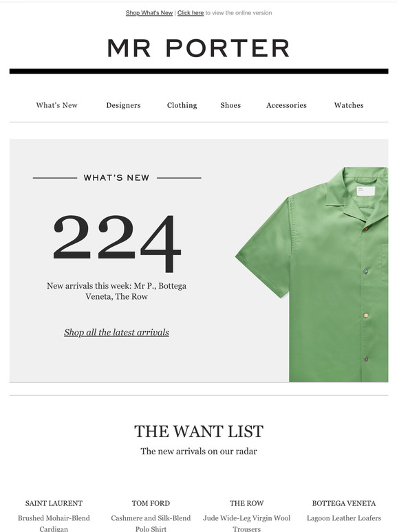Open the What's New menu item
The width and height of the screenshot is (399, 532).
[57, 105]
